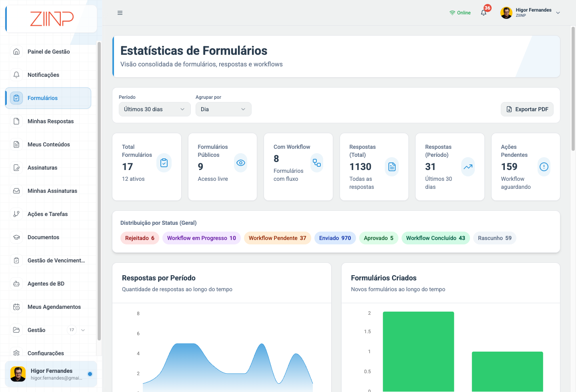Open Gestão de Vencimentos menu item
Image resolution: width=576 pixels, height=392 pixels.
click(x=48, y=260)
